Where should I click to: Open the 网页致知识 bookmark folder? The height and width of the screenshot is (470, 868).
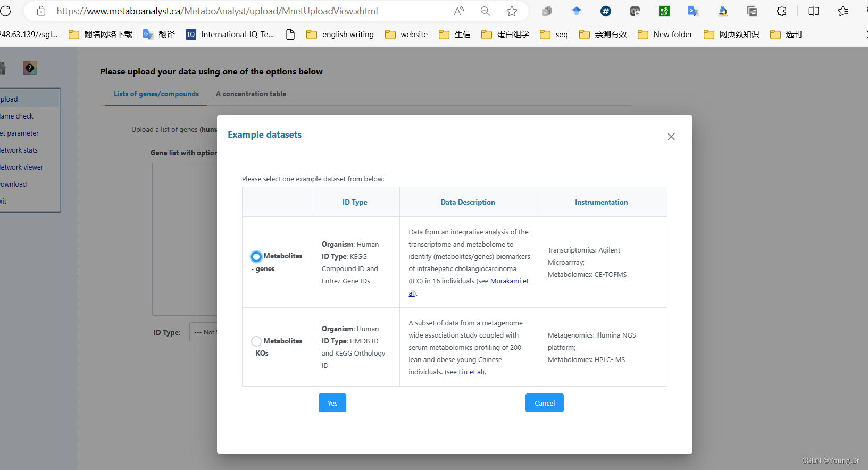tap(731, 35)
